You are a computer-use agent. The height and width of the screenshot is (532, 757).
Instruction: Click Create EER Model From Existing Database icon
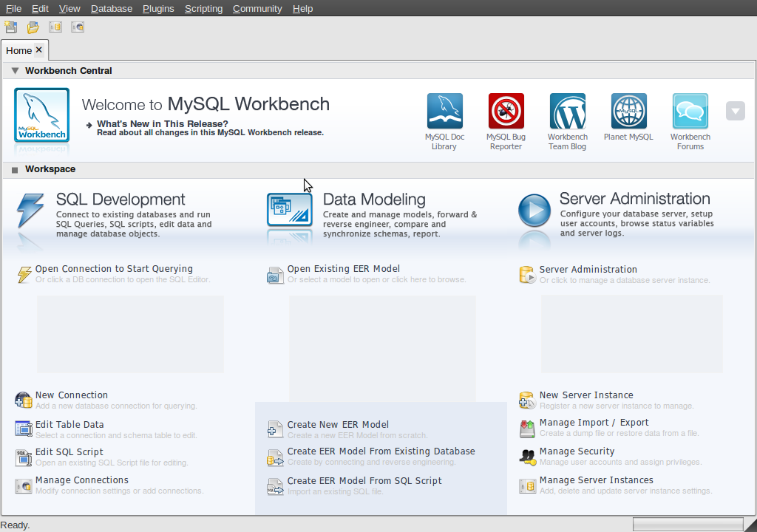tap(275, 457)
